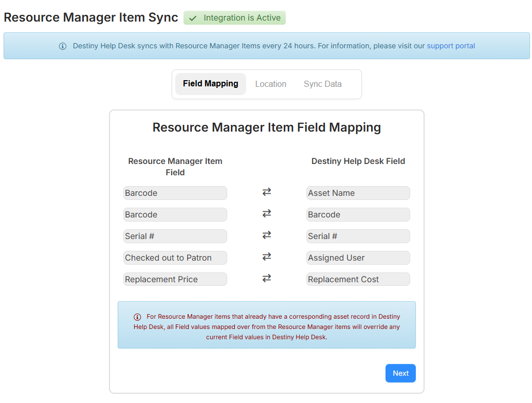Viewport: 532px width, 403px height.
Task: Select the Checked out to Patron field
Action: pos(175,258)
